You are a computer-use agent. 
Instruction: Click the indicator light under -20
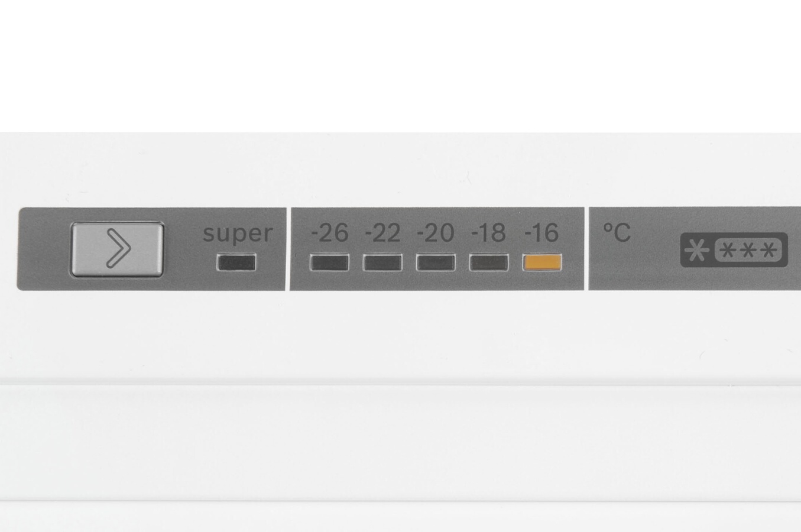coord(436,262)
